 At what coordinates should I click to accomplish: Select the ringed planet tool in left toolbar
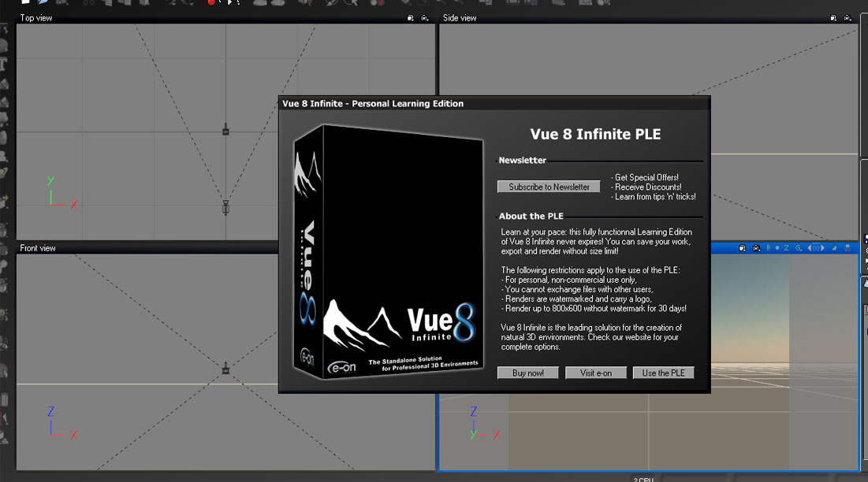point(3,173)
